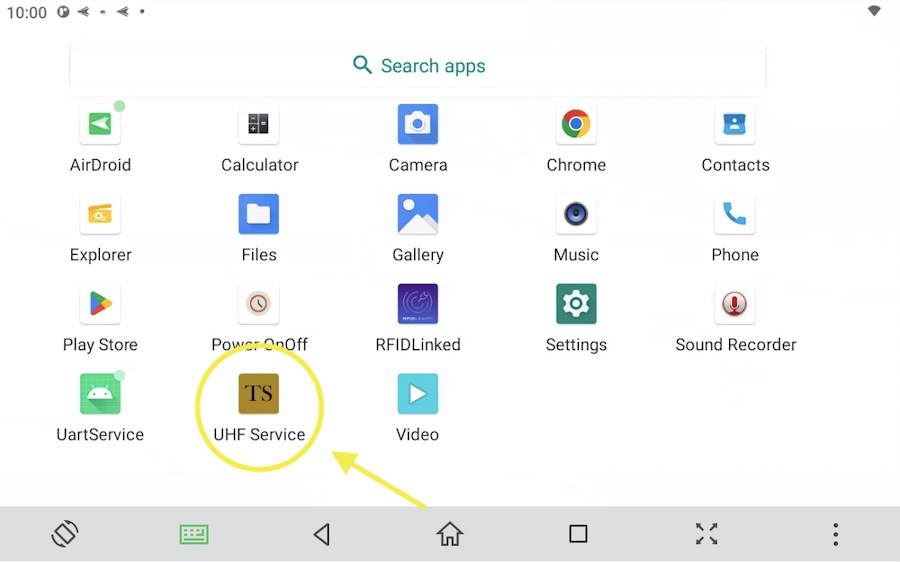The height and width of the screenshot is (562, 900).
Task: Open the three-dot more options menu
Action: (836, 534)
